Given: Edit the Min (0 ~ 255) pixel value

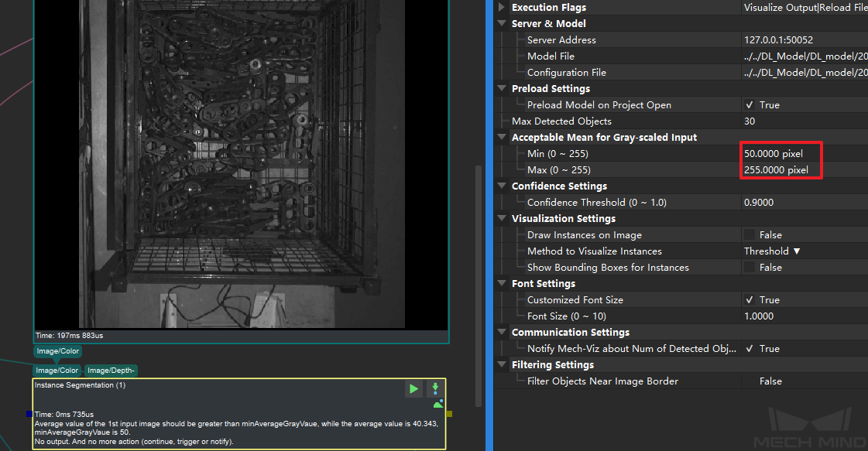Looking at the screenshot, I should [x=774, y=154].
